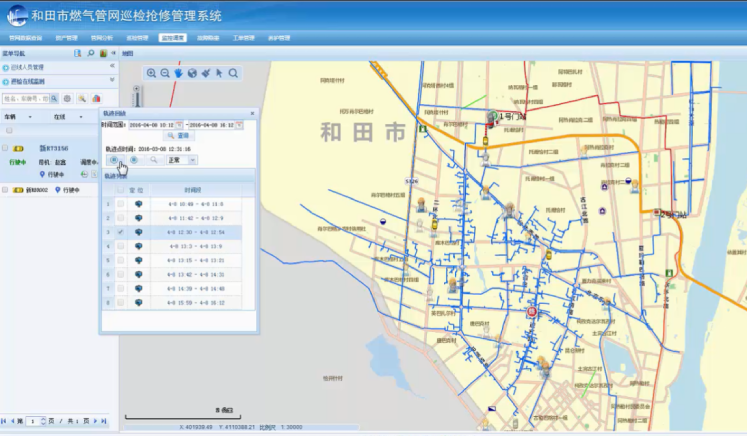Open the 养护管理 menu tab
The width and height of the screenshot is (747, 436).
279,38
